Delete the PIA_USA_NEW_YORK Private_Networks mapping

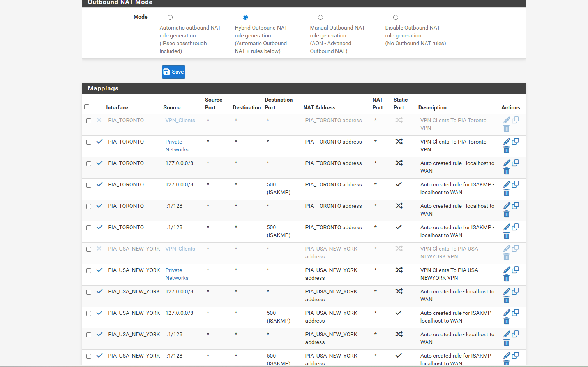pos(507,278)
